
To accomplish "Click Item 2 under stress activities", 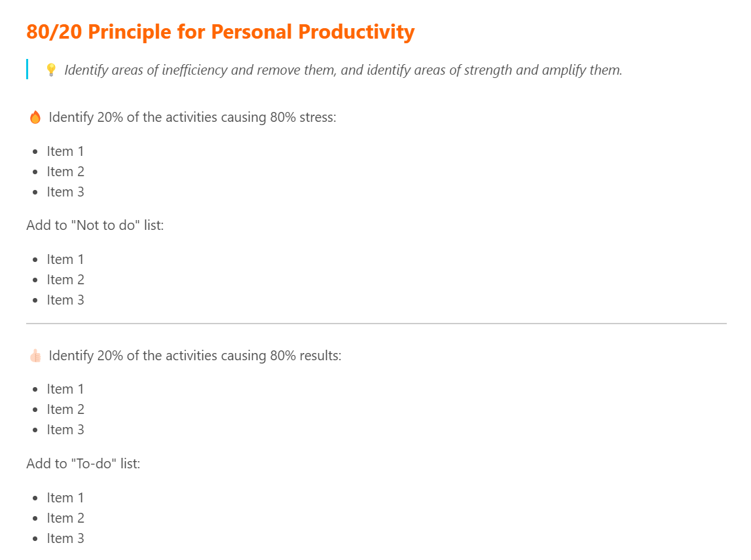I will click(65, 172).
